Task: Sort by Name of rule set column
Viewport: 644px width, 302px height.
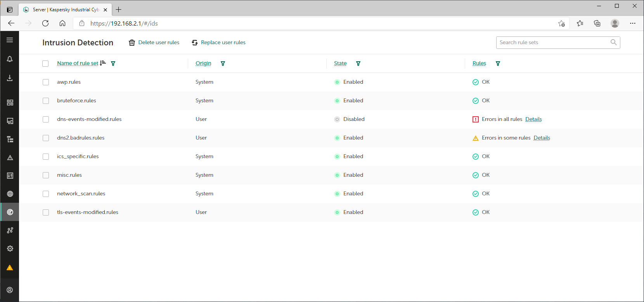Action: click(x=78, y=63)
